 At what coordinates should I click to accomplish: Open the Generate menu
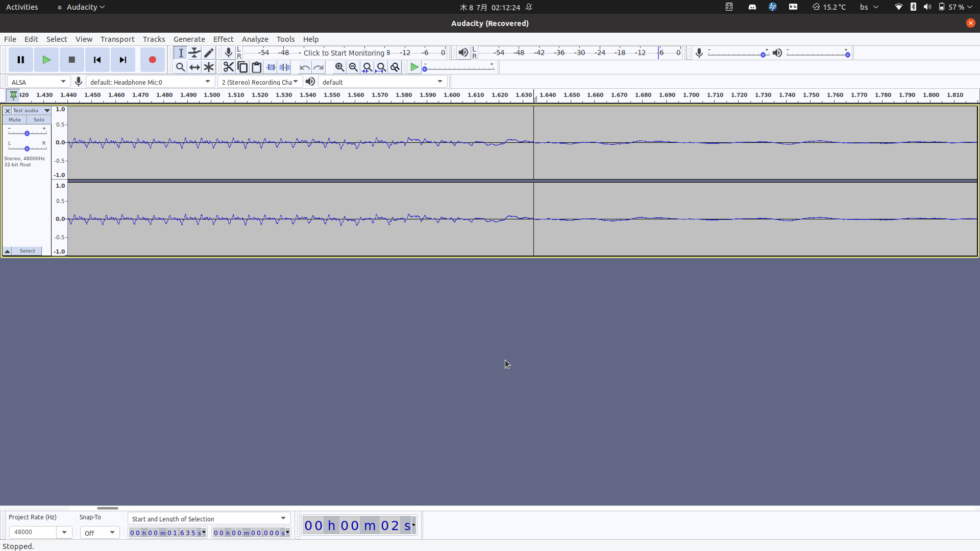(189, 39)
